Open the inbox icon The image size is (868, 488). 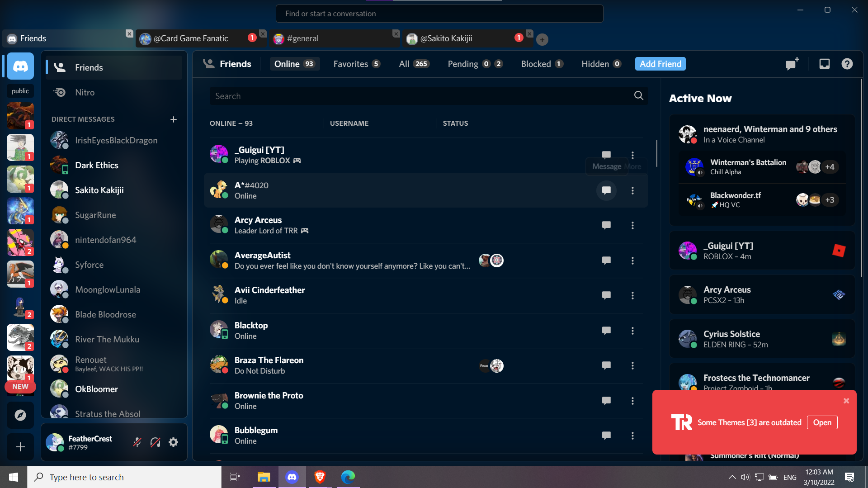(x=824, y=64)
